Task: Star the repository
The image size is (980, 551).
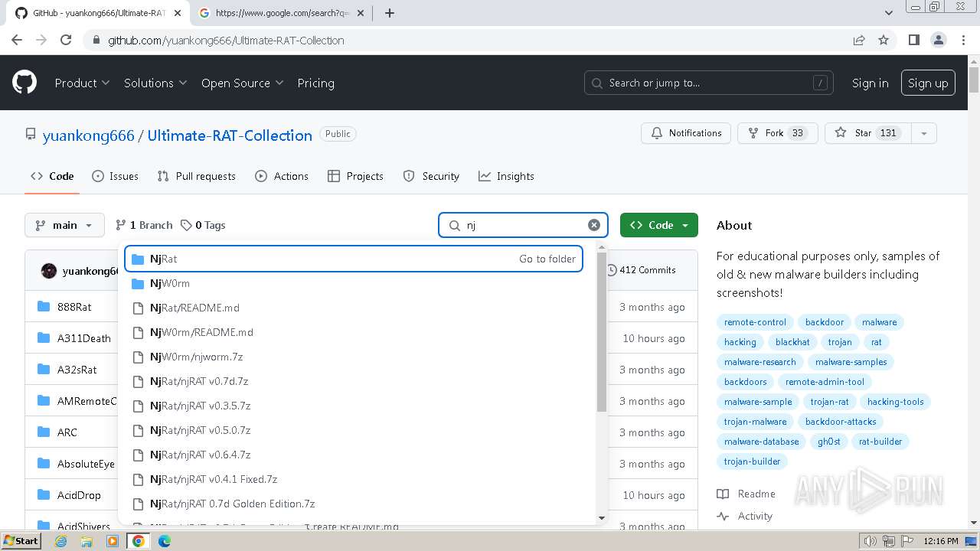Action: pyautogui.click(x=867, y=133)
